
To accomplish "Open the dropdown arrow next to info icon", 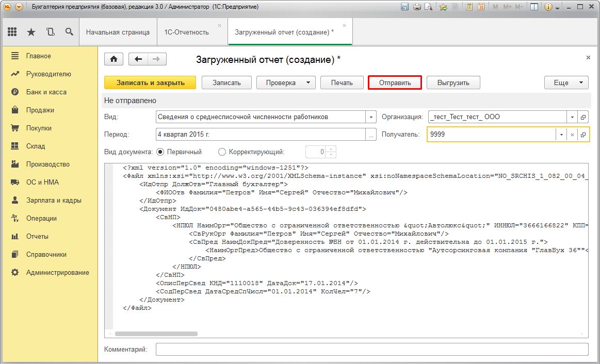I will pos(558,8).
